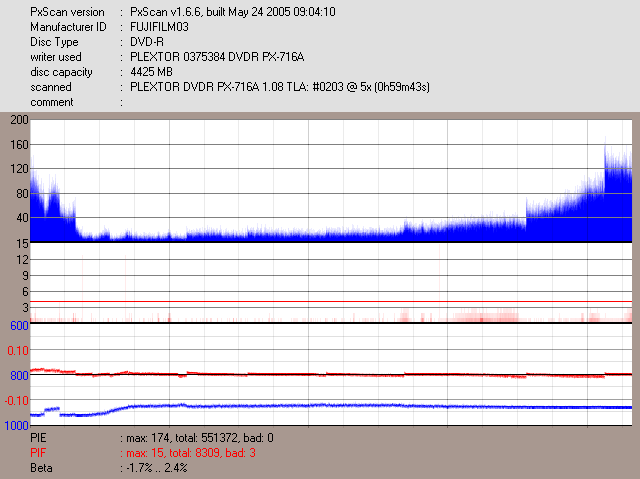Click the "disc capacity" label
The width and height of the screenshot is (640, 479).
61,72
